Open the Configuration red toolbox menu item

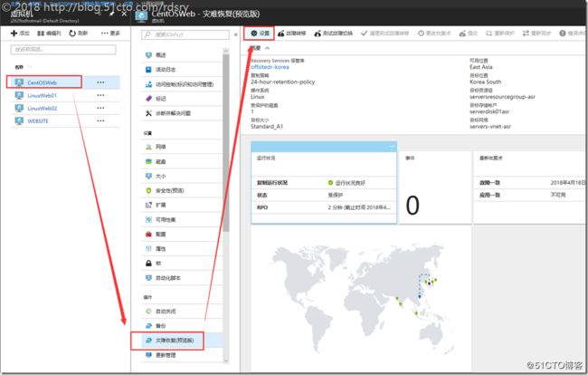(182, 235)
